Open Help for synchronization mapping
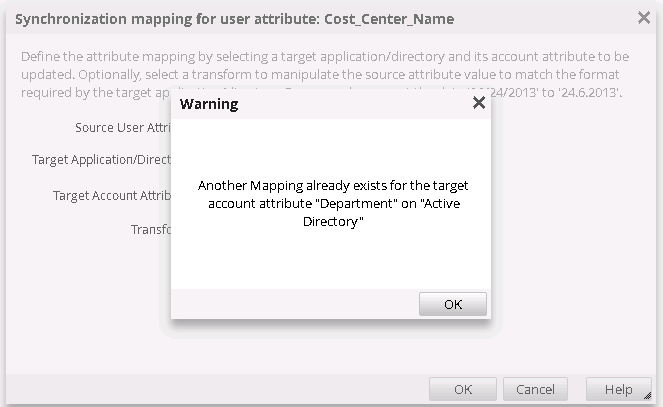Screen dimensions: 663x407 (x=617, y=389)
